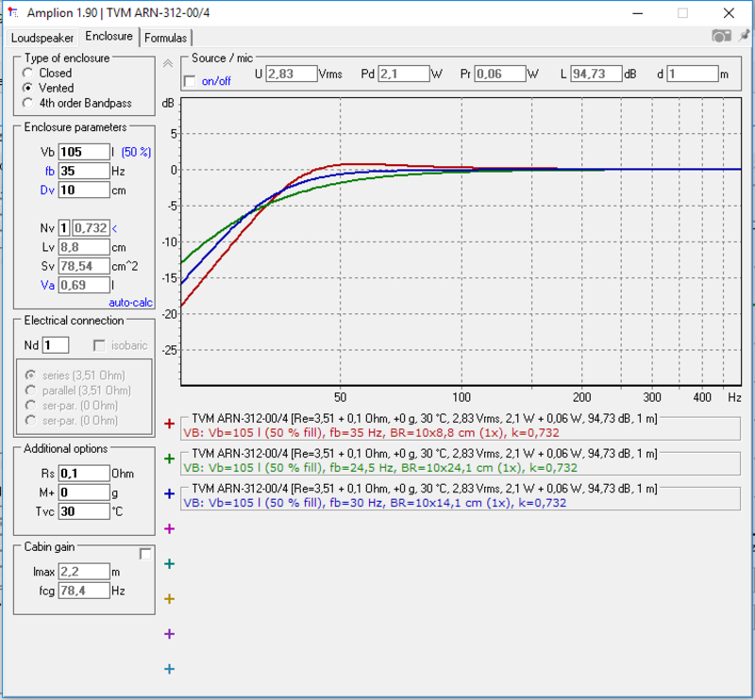Click the U voltage field 2,83

click(292, 74)
